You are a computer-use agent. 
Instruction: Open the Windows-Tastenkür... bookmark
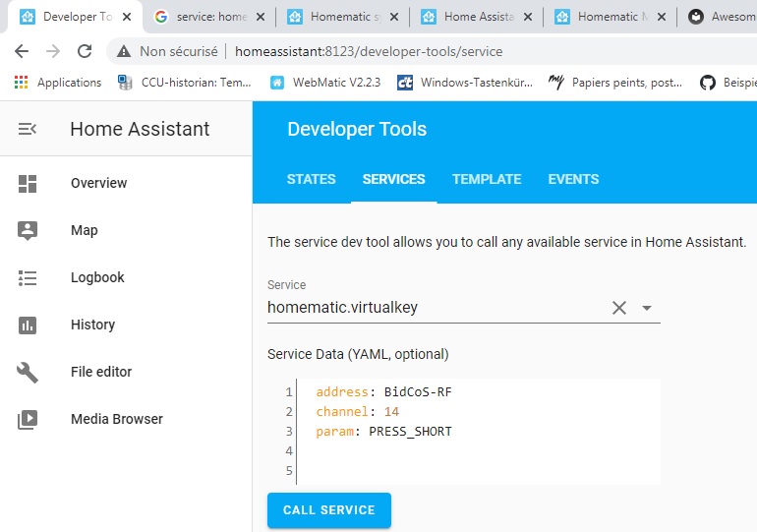coord(465,83)
